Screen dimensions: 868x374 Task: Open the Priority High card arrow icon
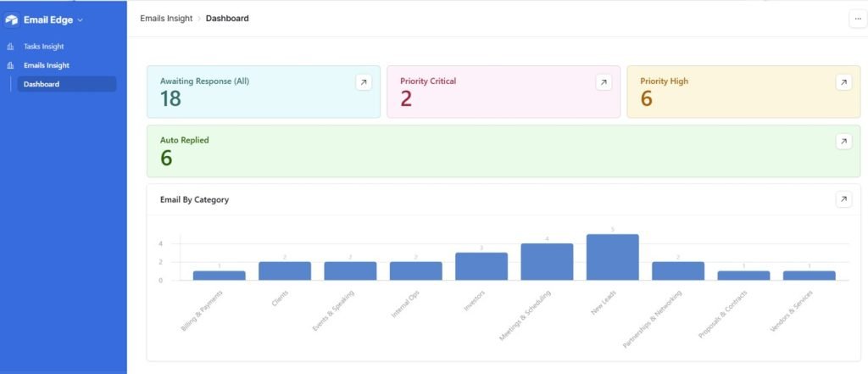[x=843, y=82]
